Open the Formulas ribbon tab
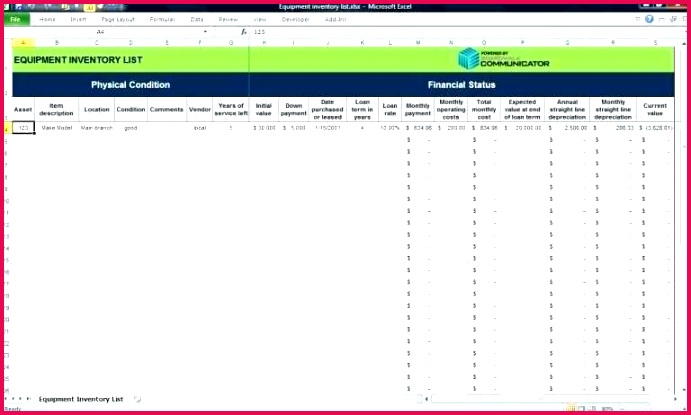The image size is (691, 415). [162, 19]
